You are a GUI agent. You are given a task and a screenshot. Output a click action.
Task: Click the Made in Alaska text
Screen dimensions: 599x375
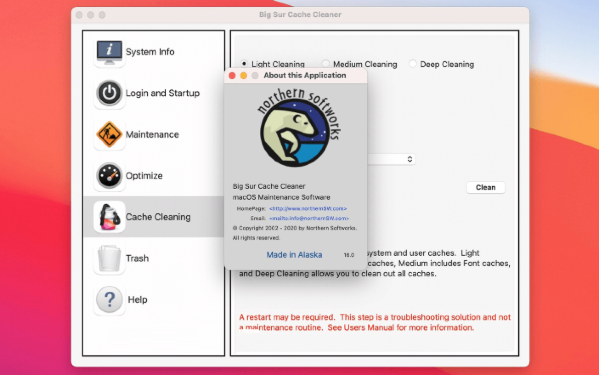tap(294, 255)
